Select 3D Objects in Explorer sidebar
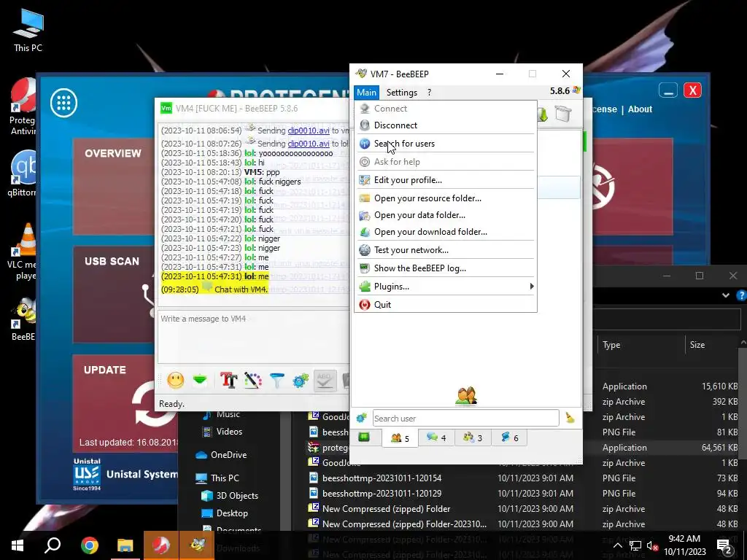Viewport: 747px width, 560px height. click(237, 496)
